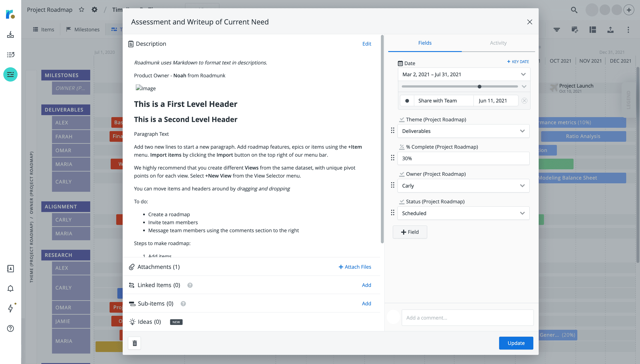This screenshot has height=364, width=640.
Task: Open roadmap settings with the gear
Action: [94, 9]
